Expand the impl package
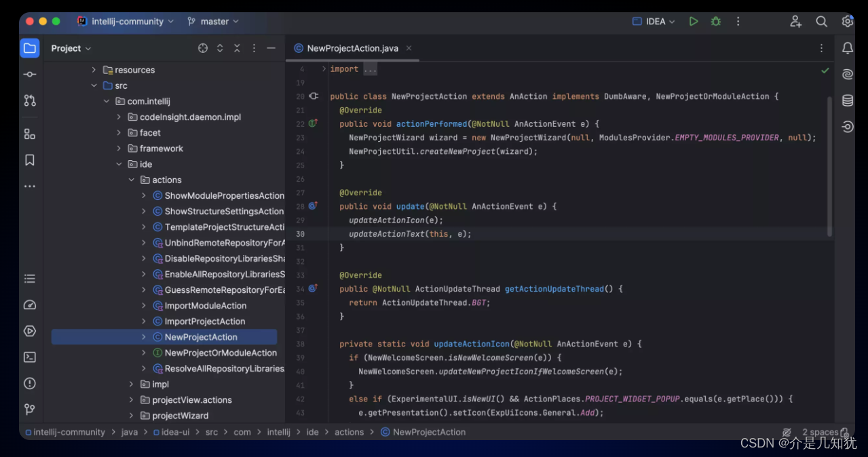Image resolution: width=868 pixels, height=457 pixels. 131,384
